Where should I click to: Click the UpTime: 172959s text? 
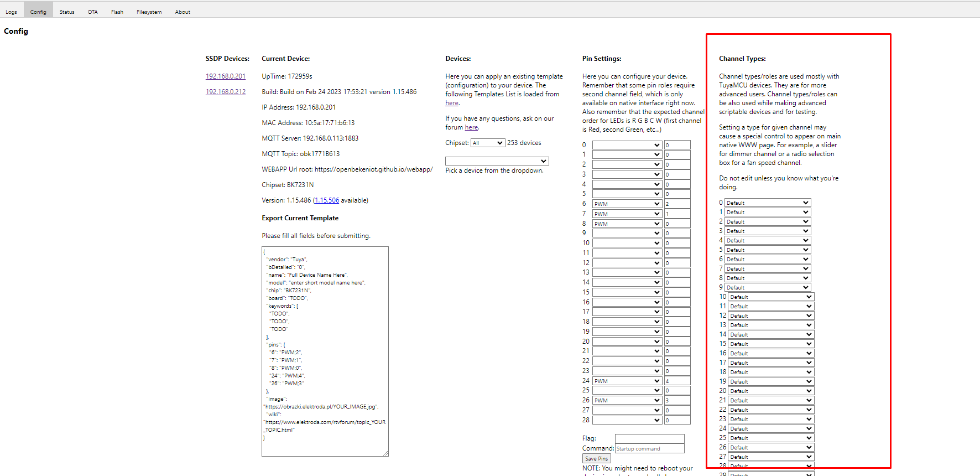tap(287, 76)
